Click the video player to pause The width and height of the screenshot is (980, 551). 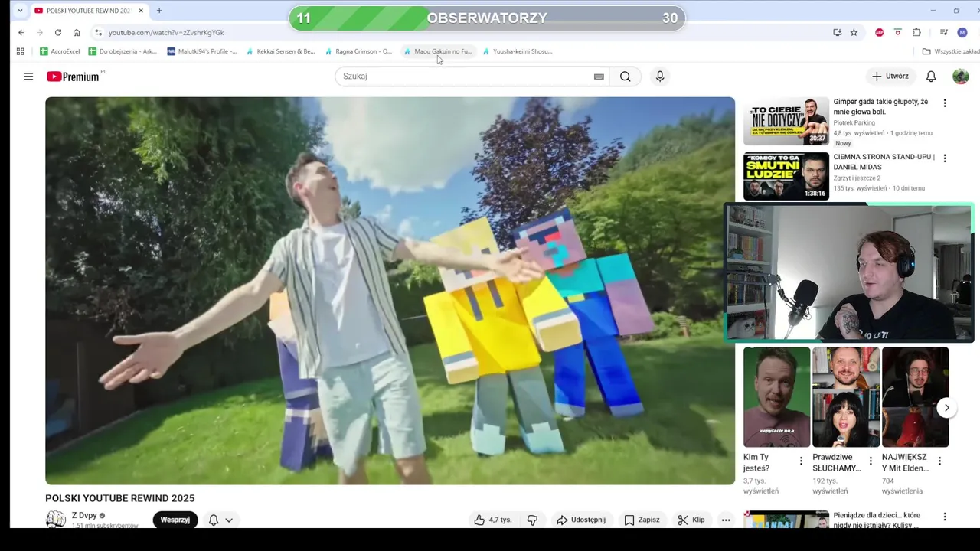[x=390, y=291]
